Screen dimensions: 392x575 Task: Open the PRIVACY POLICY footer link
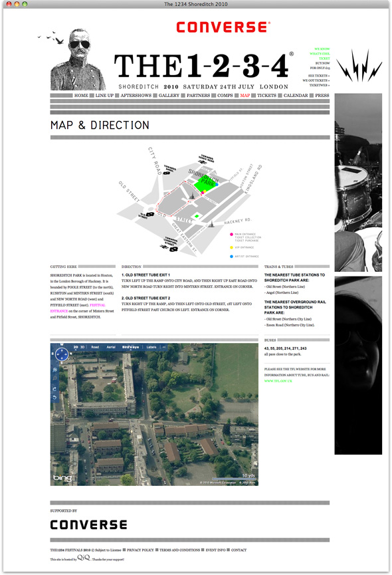[140, 550]
